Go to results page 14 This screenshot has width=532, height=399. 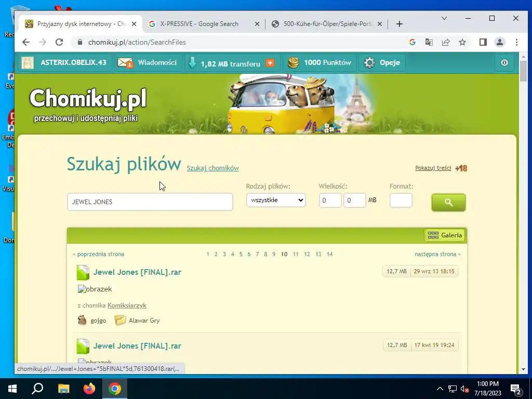click(329, 254)
